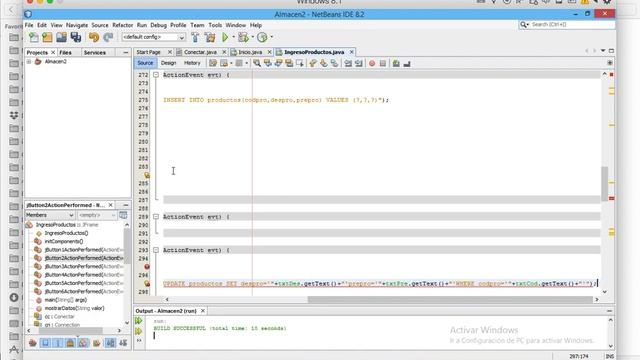Toggle Show Static Members in Navigator
The width and height of the screenshot is (640, 360).
[x=58, y=343]
